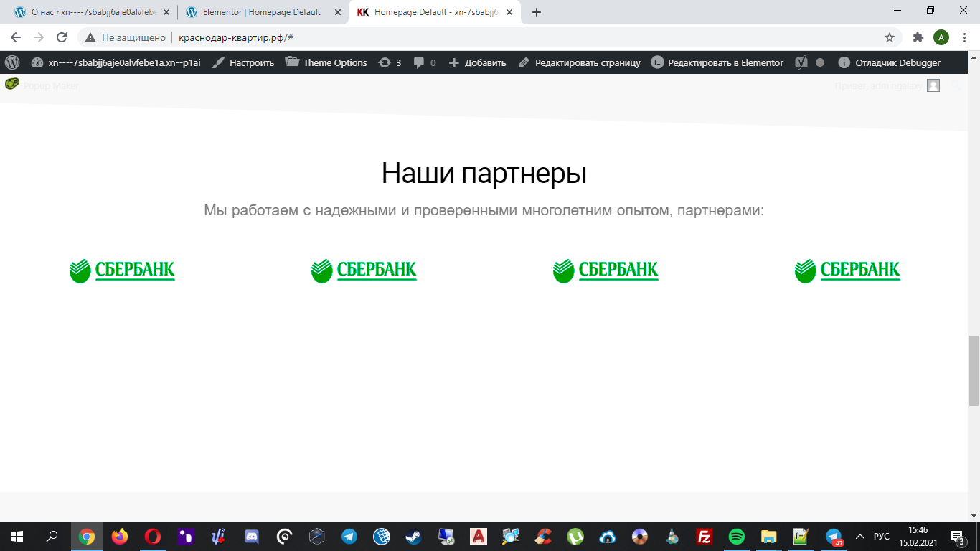Open the Windows Start menu
This screenshot has width=980, height=551.
click(17, 537)
